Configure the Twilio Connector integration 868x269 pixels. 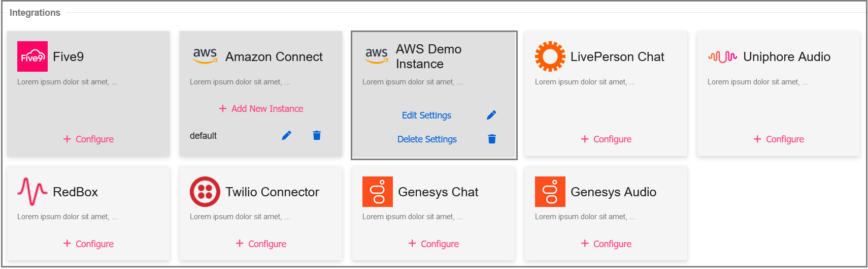(x=261, y=244)
